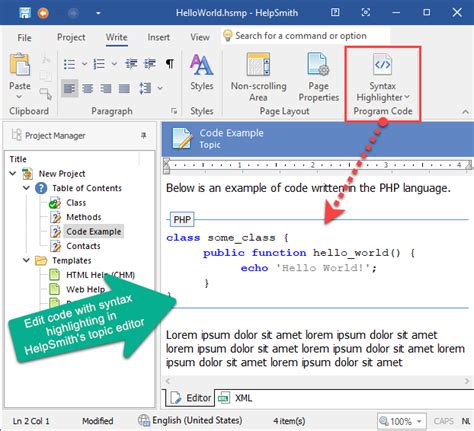Click the focus mode icon in title bar
This screenshot has height=431, width=474.
pyautogui.click(x=366, y=12)
